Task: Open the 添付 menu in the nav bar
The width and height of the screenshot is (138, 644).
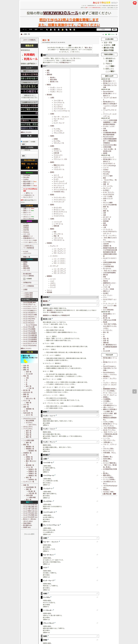Action: [41, 30]
